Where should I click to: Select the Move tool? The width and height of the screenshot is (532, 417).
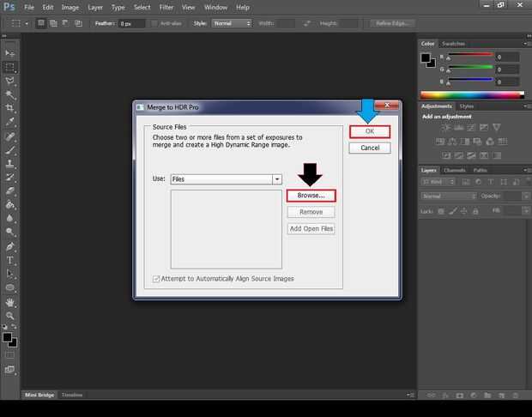[9, 53]
